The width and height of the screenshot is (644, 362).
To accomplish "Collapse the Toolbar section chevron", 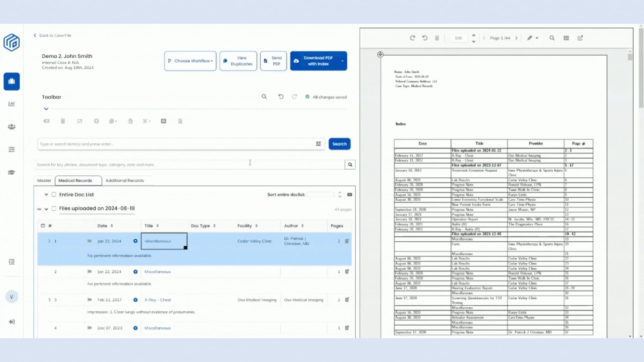I will (x=46, y=109).
